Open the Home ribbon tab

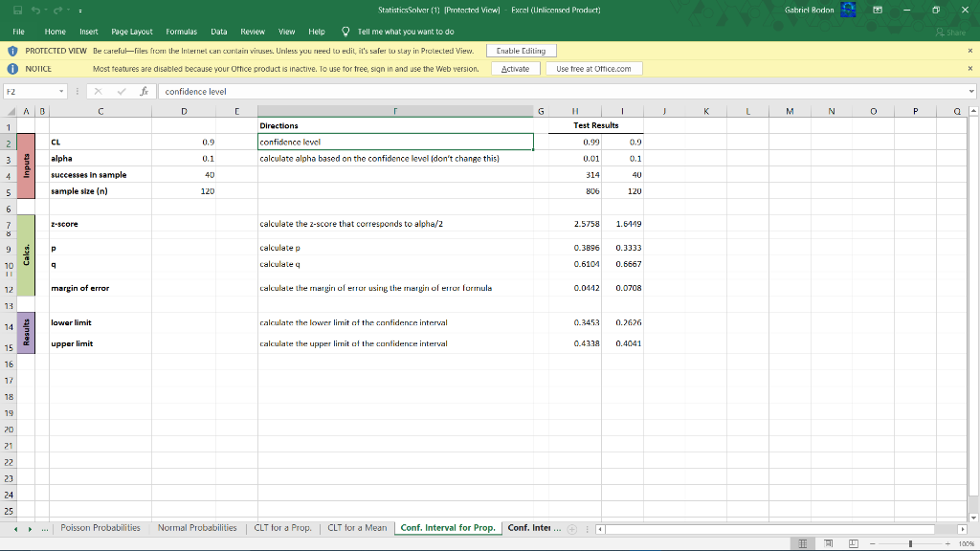click(55, 32)
